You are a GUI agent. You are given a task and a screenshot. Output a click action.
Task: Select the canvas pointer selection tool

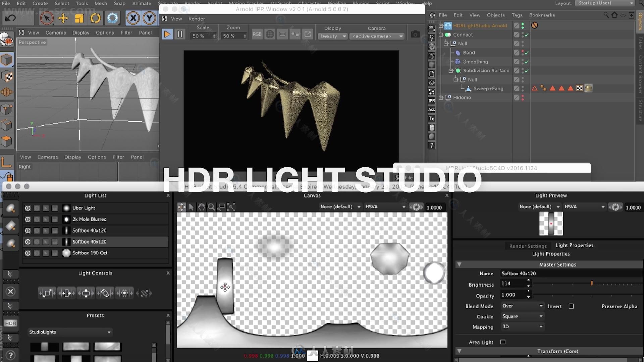191,207
